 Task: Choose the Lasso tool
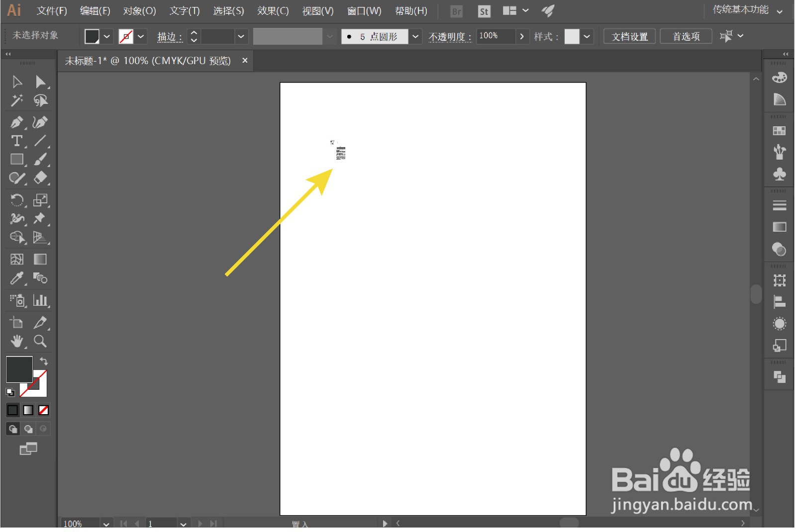point(40,101)
